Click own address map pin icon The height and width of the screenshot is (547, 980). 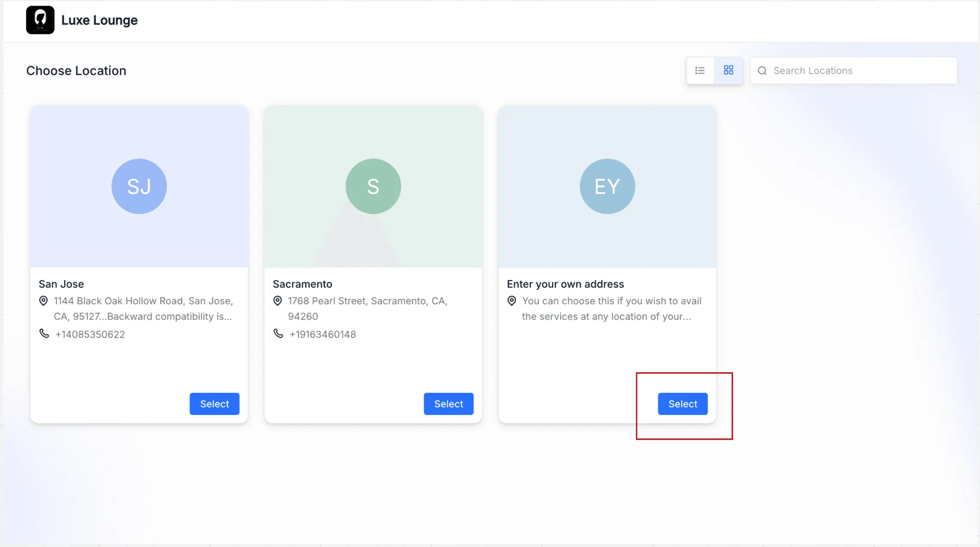tap(512, 301)
